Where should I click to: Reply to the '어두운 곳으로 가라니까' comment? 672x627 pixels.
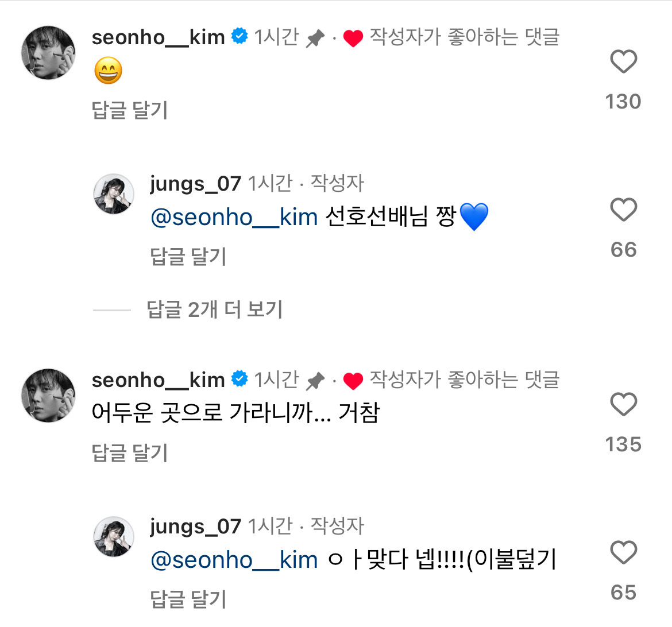(130, 452)
